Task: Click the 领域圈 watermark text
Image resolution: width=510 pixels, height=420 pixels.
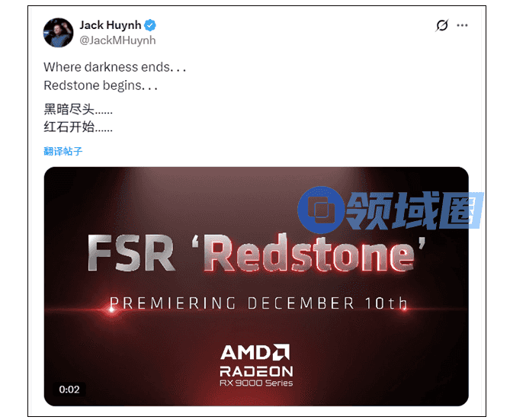Action: pyautogui.click(x=415, y=210)
